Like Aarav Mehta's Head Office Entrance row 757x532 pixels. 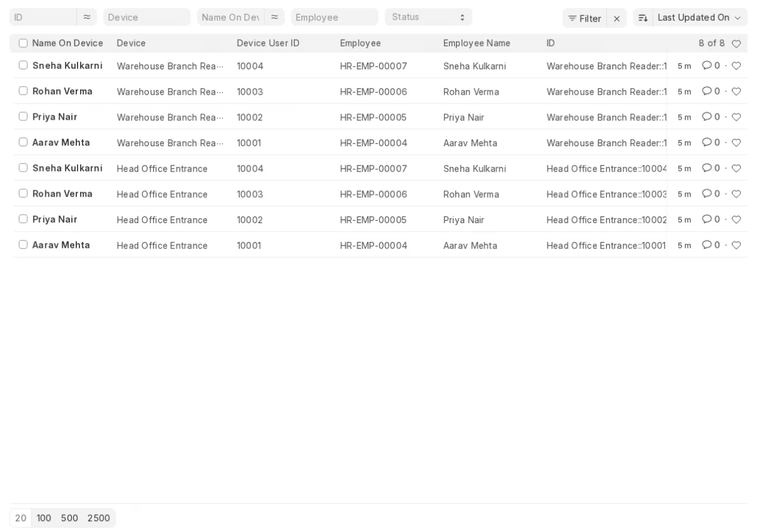736,245
